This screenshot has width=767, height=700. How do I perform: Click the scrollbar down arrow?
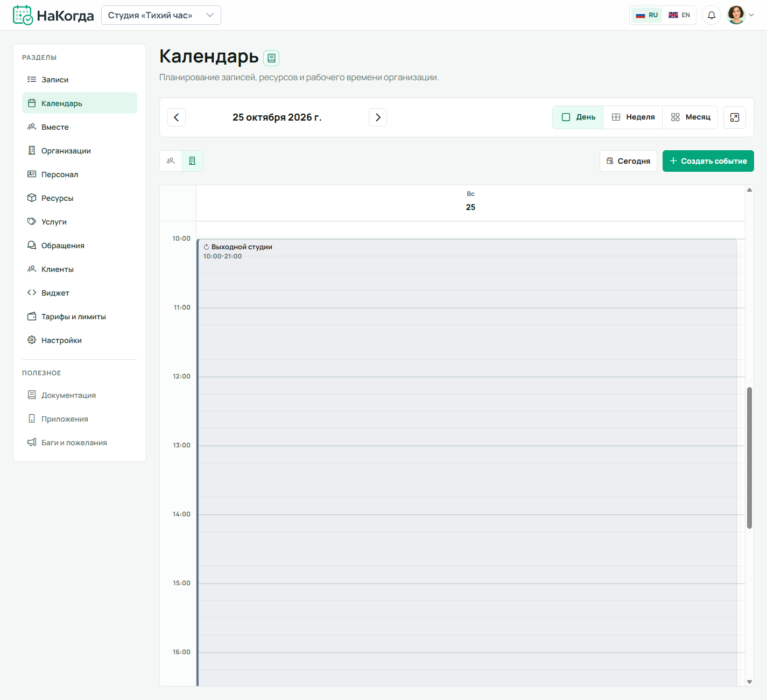click(x=749, y=682)
